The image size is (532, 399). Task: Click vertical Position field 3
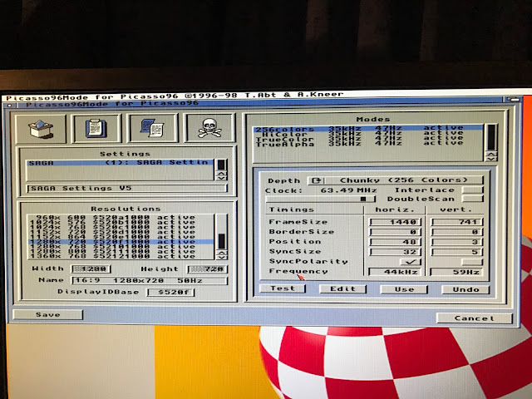click(x=457, y=242)
